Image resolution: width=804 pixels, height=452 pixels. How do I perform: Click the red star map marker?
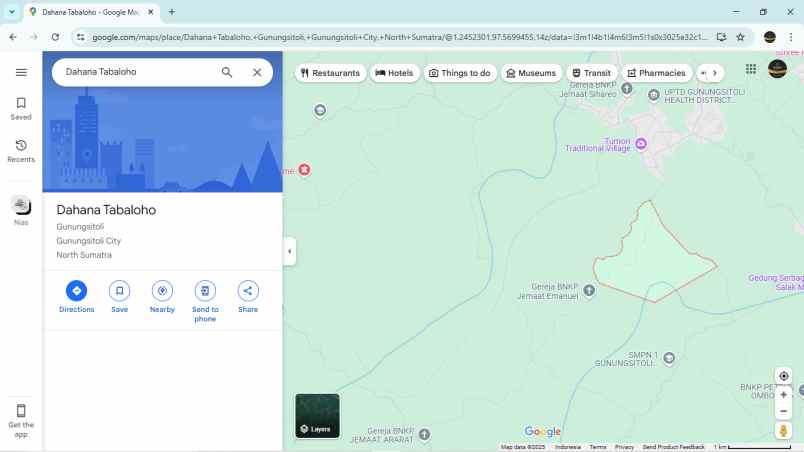[304, 170]
